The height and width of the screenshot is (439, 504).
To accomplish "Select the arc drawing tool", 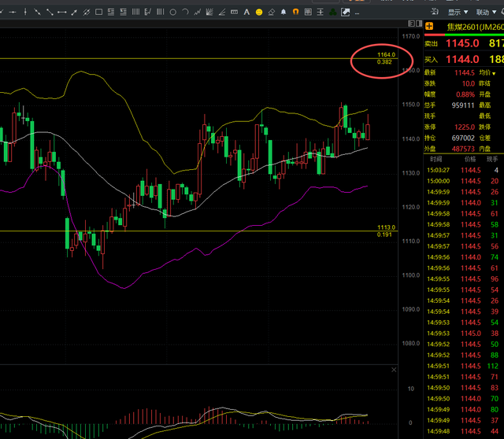I will coord(185,13).
